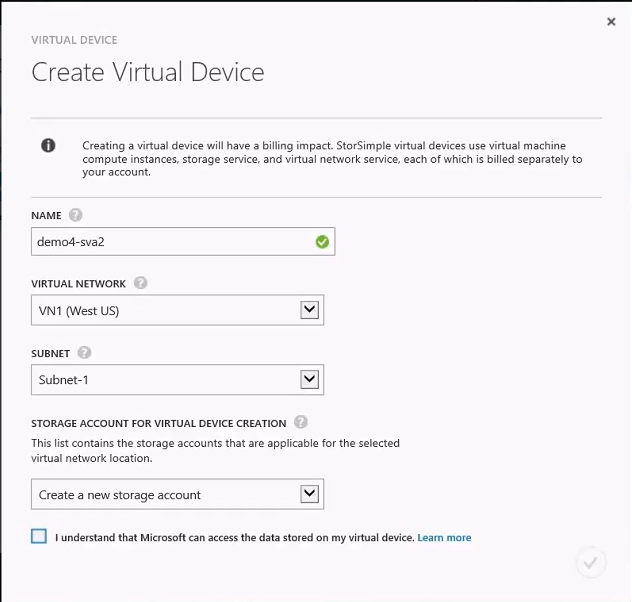Open the VN1 (West US) virtual network dropdown
Viewport: 632px width, 602px height.
177,310
